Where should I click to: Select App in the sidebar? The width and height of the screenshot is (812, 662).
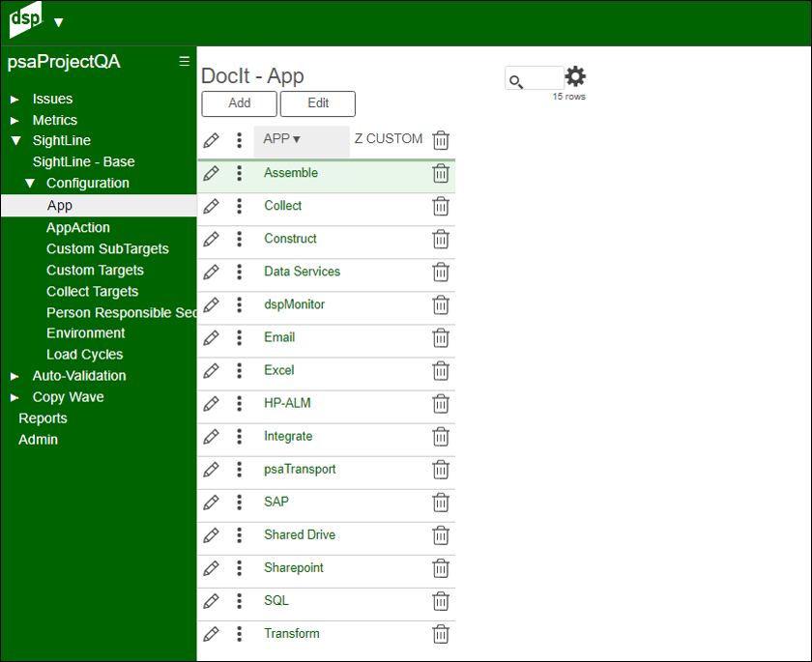[x=99, y=206]
